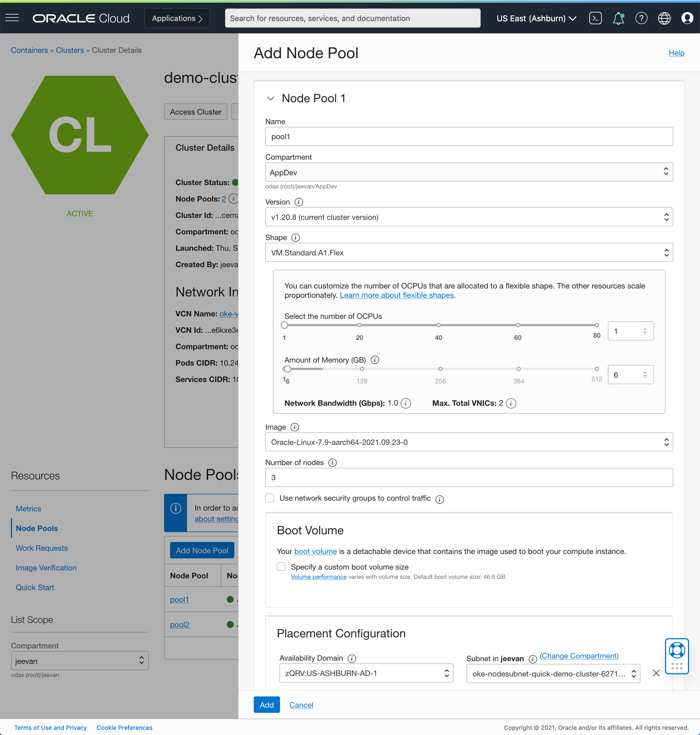Open the Applications menu

click(x=177, y=18)
